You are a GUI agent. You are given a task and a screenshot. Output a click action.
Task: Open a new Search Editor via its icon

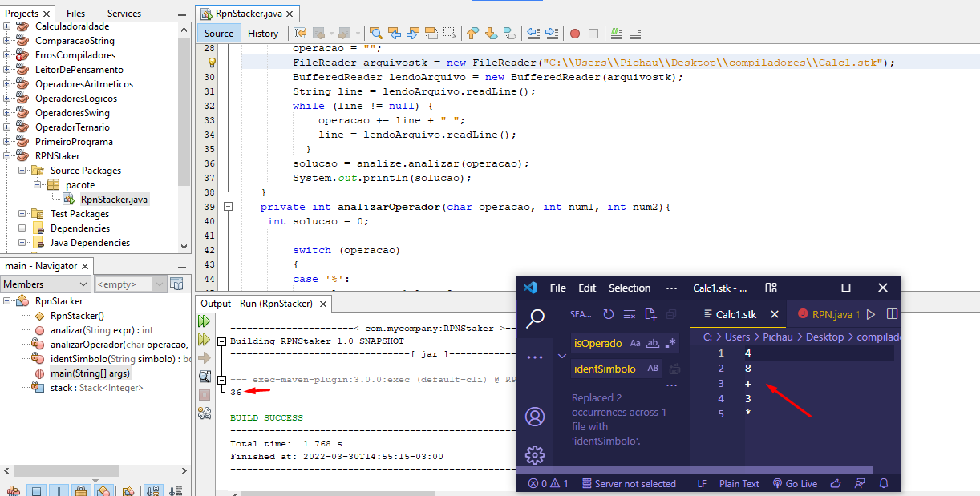pos(651,315)
